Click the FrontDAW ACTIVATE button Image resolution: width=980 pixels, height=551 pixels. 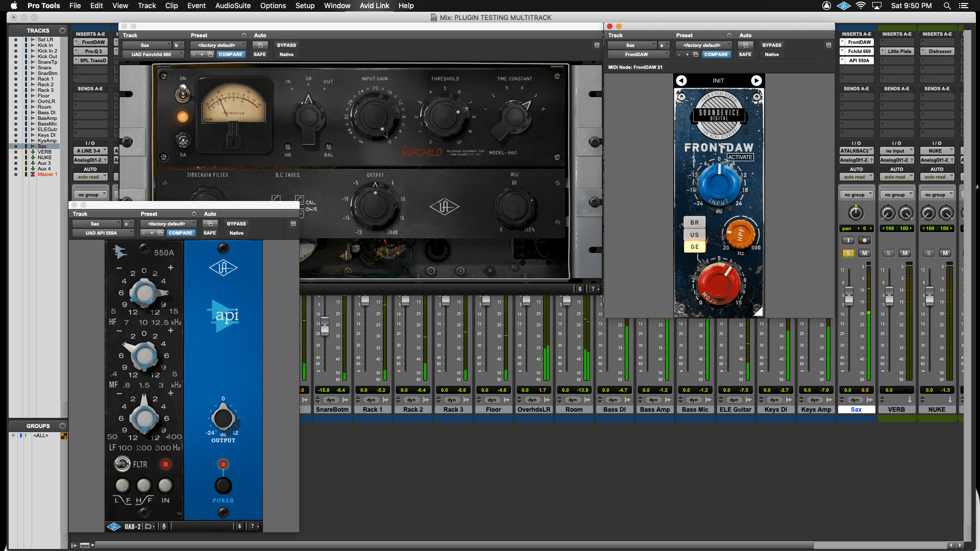[740, 157]
